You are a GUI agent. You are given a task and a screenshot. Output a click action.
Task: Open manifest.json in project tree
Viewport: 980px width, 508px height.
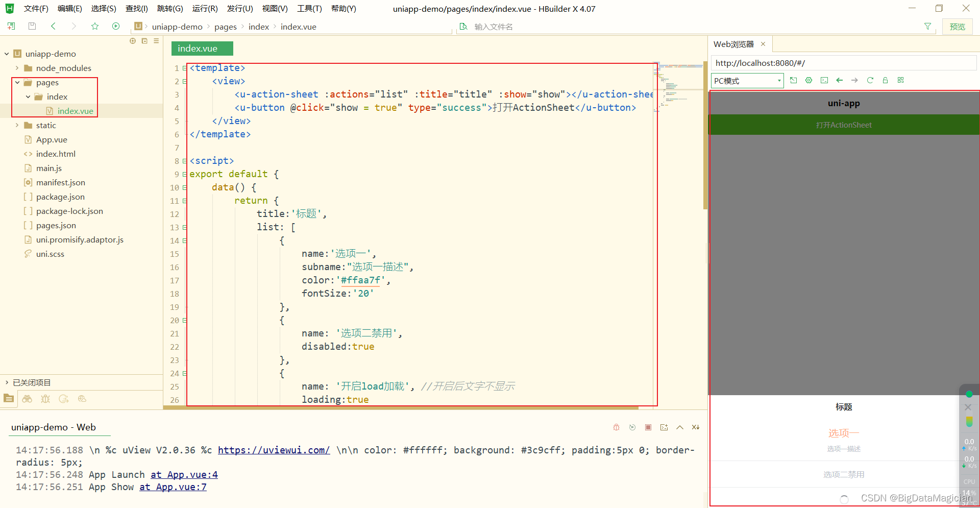[60, 182]
